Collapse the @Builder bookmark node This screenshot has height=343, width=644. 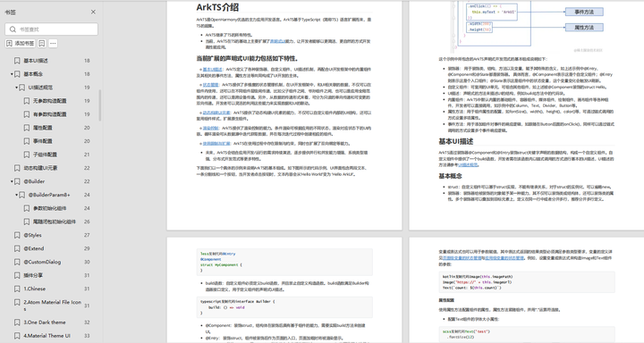[12, 181]
